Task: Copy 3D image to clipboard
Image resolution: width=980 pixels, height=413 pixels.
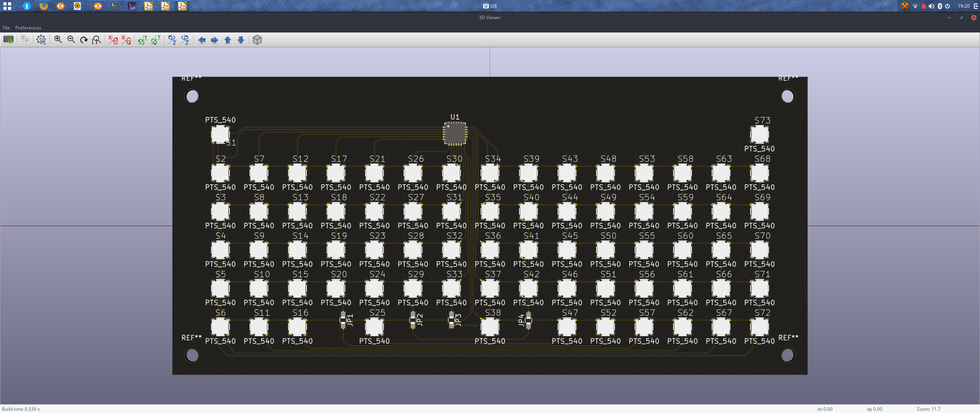Action: click(25, 40)
